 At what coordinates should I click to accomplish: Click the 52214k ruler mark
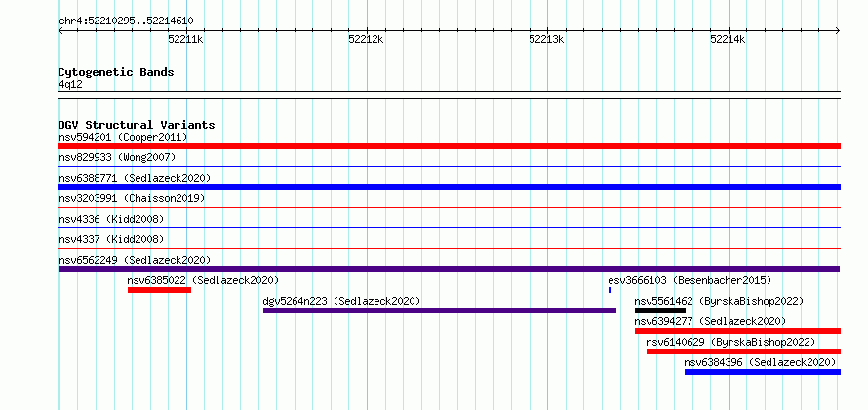click(x=728, y=39)
